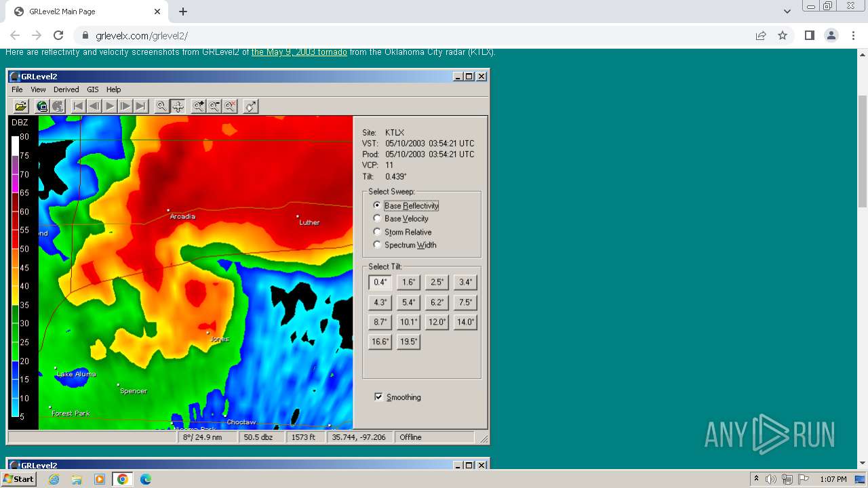The width and height of the screenshot is (868, 488).
Task: Click the play animation button
Action: pos(110,106)
